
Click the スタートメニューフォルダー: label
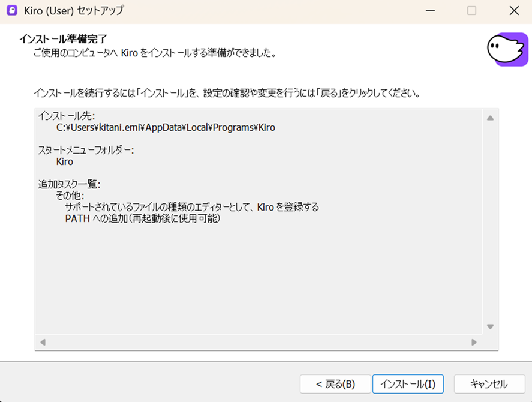86,150
